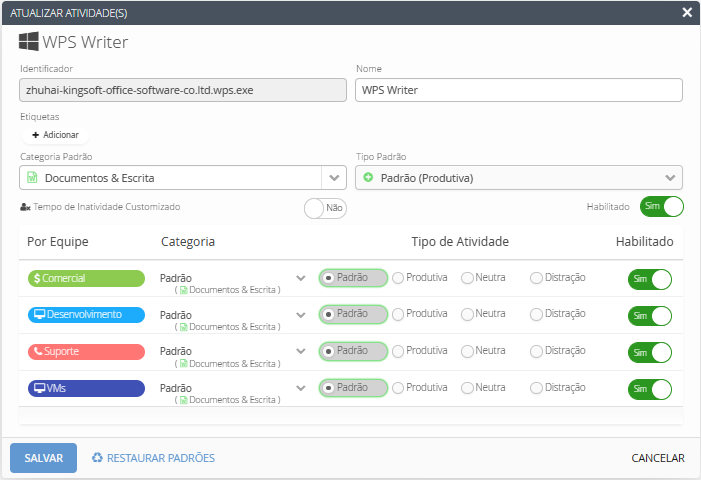Toggle Habilitado switch for Desenvolvimento team

[x=650, y=316]
